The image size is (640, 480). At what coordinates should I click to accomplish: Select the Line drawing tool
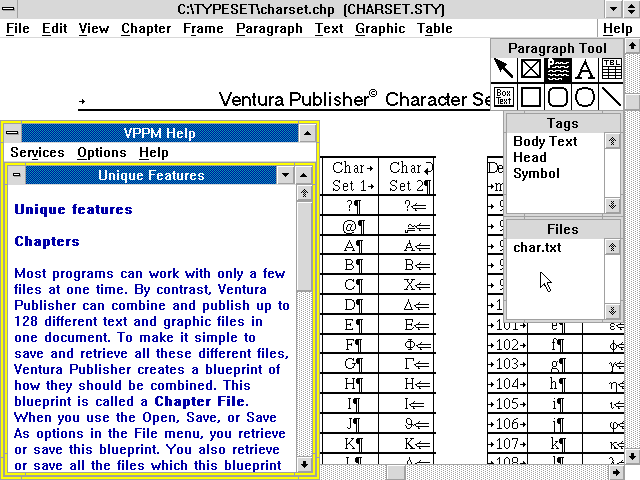(611, 97)
